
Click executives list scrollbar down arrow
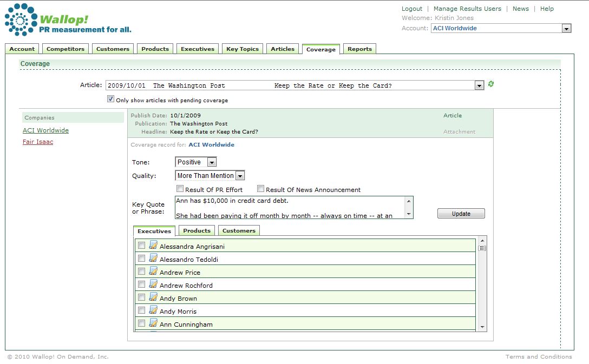click(482, 327)
